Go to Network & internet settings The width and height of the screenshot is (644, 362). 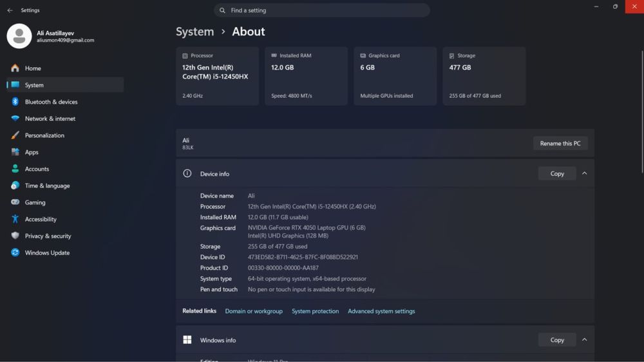click(x=65, y=119)
